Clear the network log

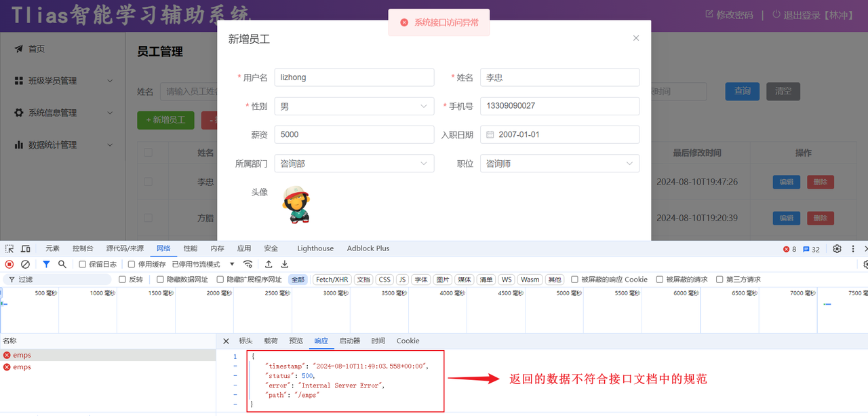[25, 264]
